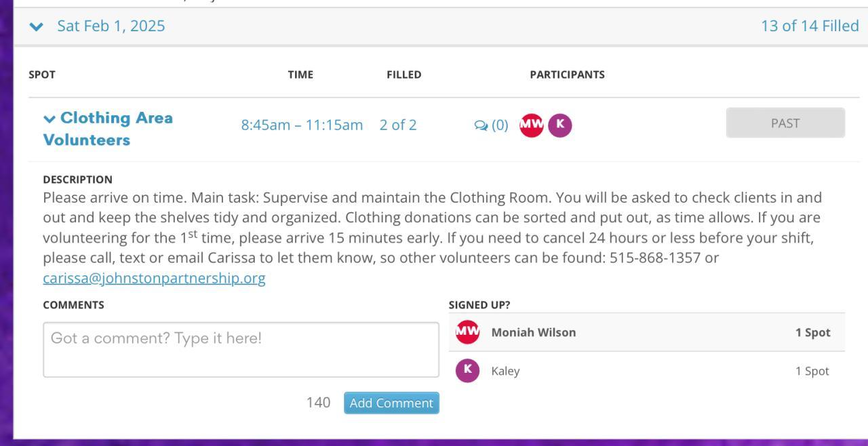The image size is (868, 446).
Task: Select Moniah Wilson in the signed-up list
Action: pos(533,332)
